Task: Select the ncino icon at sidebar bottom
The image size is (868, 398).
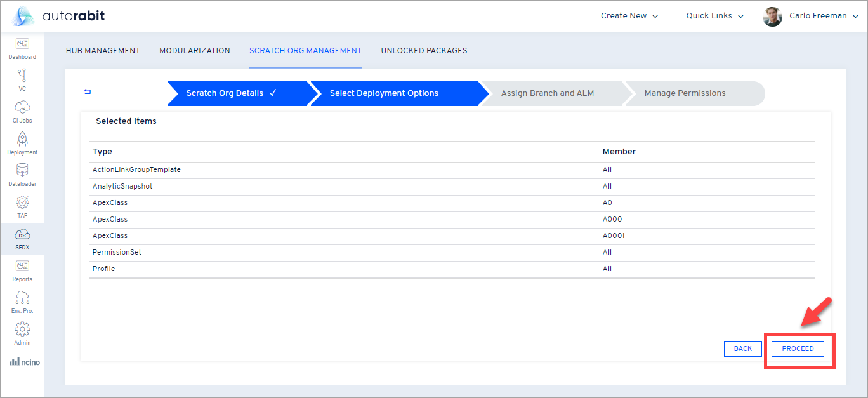Action: tap(24, 361)
